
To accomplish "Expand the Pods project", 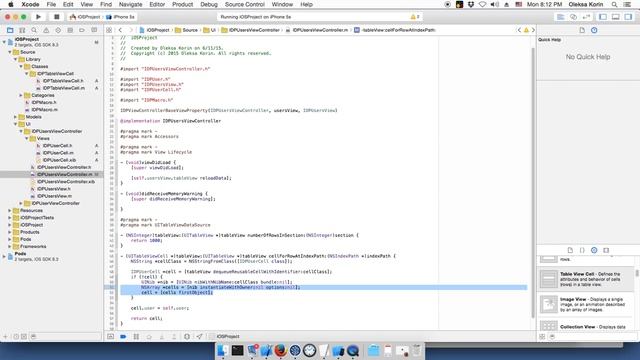I will [4, 256].
